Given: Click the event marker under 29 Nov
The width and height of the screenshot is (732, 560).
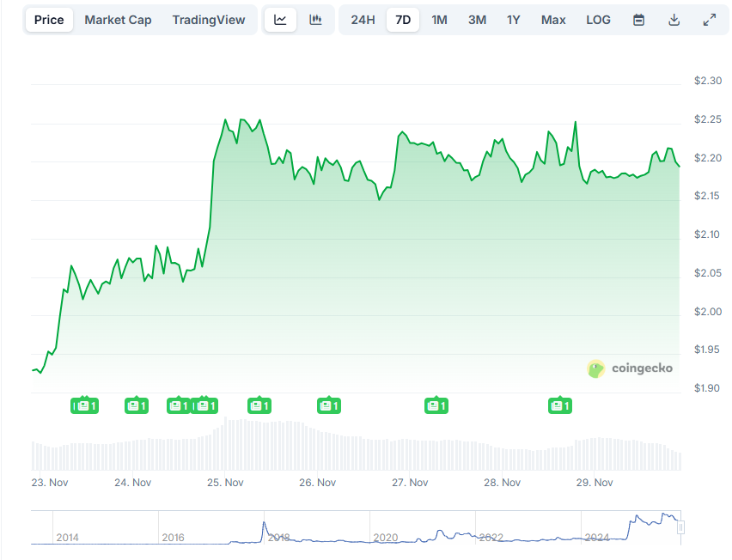Looking at the screenshot, I should (559, 405).
